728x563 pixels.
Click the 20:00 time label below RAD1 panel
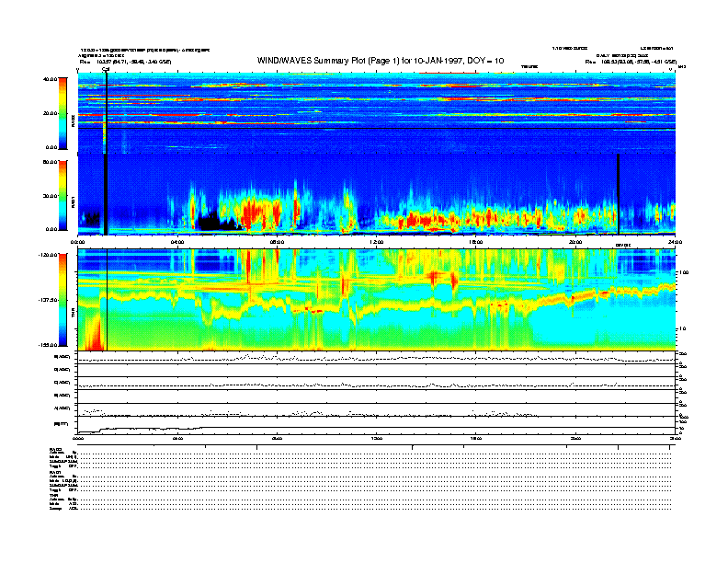(x=575, y=242)
